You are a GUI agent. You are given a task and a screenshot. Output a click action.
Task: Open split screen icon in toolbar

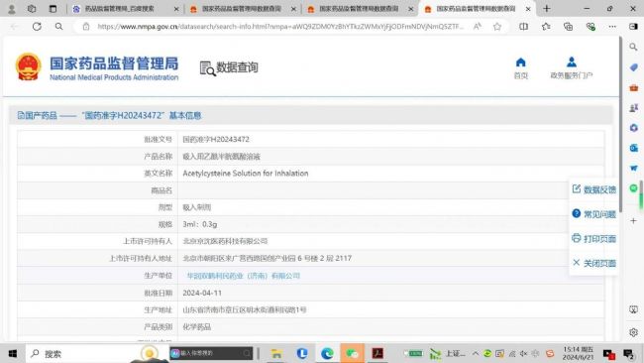[x=523, y=27]
